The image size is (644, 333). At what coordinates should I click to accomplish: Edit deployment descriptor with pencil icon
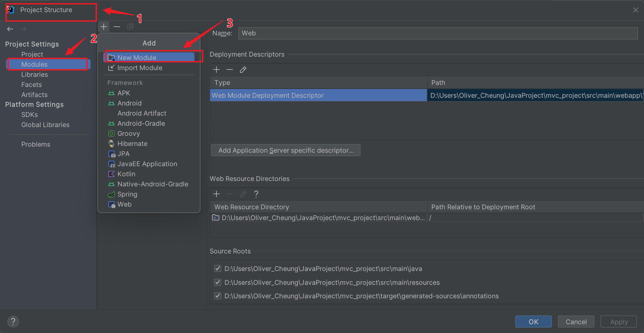click(243, 69)
